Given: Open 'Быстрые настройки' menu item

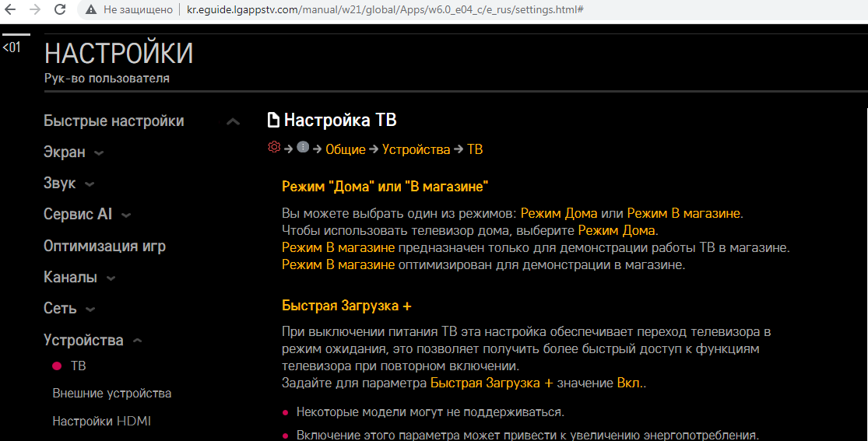Looking at the screenshot, I should [x=114, y=121].
